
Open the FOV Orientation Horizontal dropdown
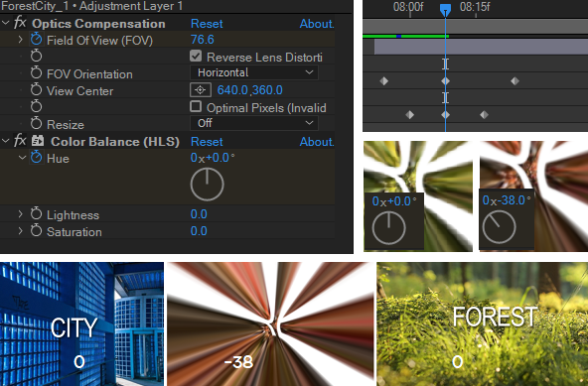tap(254, 72)
